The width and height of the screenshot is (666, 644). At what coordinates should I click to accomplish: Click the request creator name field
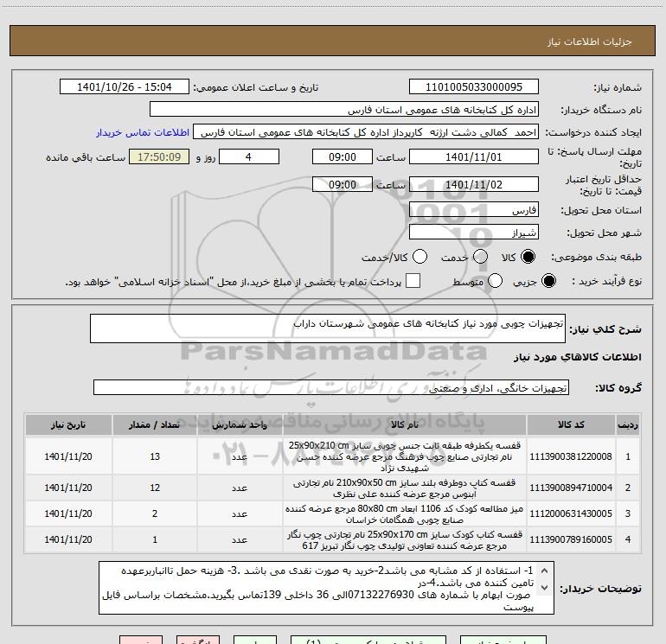coord(366,132)
